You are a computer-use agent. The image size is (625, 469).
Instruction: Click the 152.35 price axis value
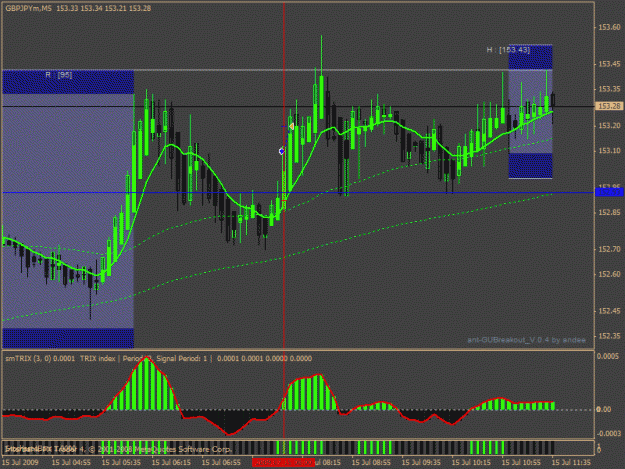(x=609, y=336)
